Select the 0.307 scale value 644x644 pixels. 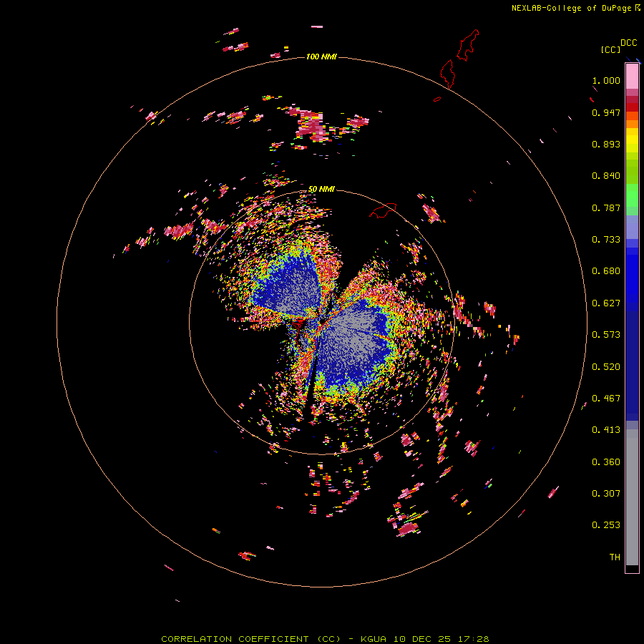(x=606, y=494)
